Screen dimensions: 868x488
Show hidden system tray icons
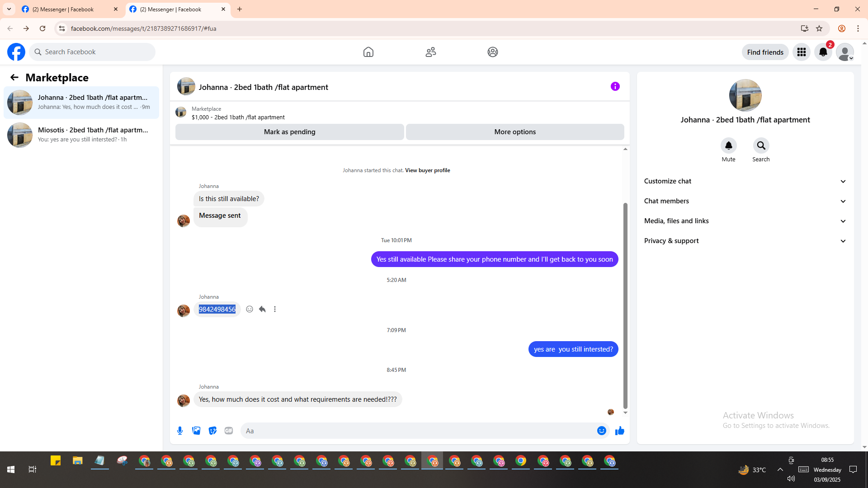pyautogui.click(x=780, y=469)
